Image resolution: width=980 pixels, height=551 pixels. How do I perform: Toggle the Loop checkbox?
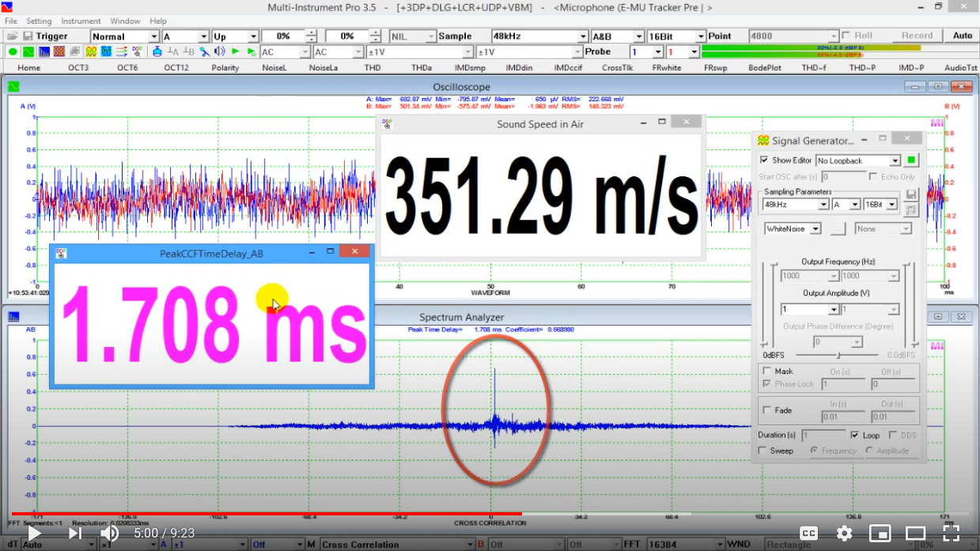pyautogui.click(x=854, y=435)
